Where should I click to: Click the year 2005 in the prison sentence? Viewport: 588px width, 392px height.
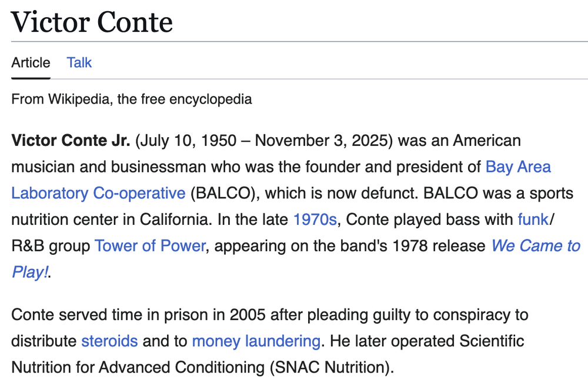point(252,314)
